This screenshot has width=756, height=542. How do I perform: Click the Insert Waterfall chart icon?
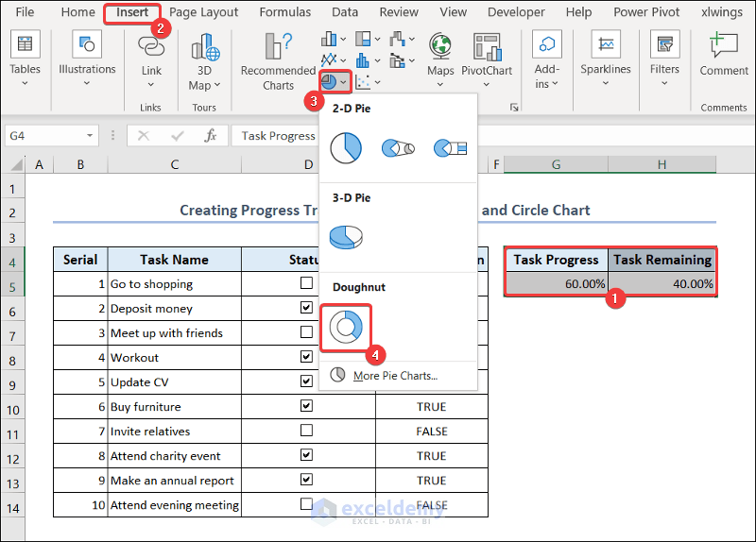pos(397,39)
